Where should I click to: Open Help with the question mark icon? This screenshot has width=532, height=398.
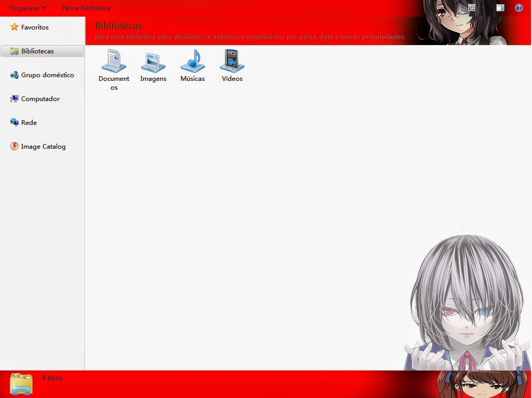(519, 7)
